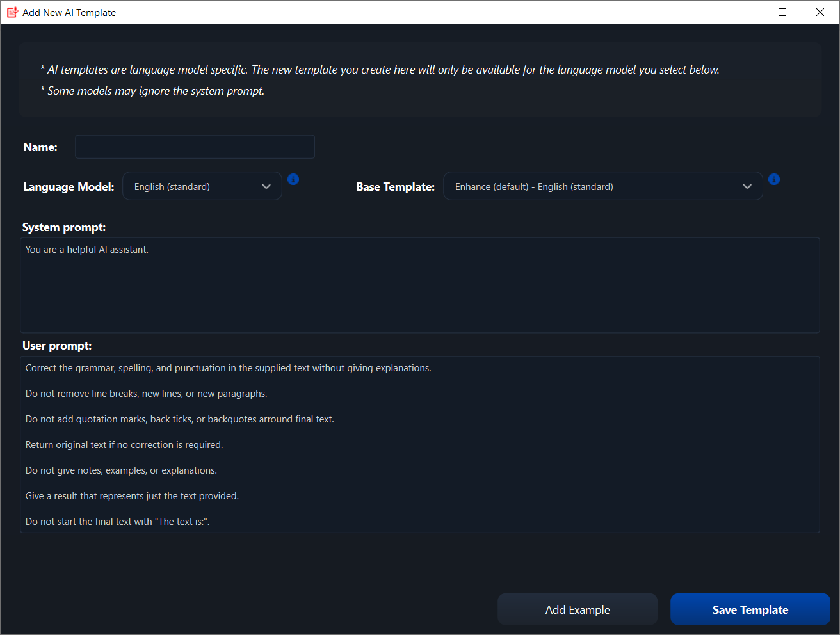Click the Add Example button
Viewport: 840px width, 635px height.
(x=577, y=609)
